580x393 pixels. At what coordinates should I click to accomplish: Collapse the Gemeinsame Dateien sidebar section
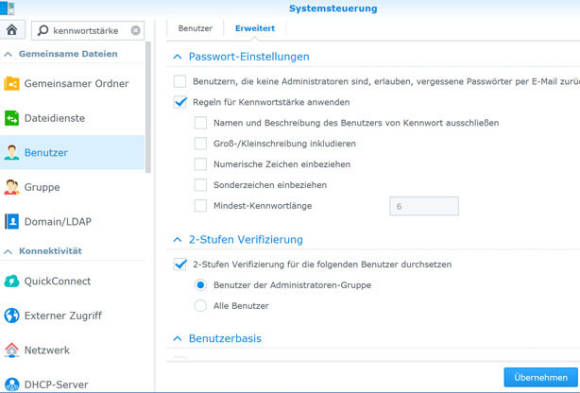point(8,54)
